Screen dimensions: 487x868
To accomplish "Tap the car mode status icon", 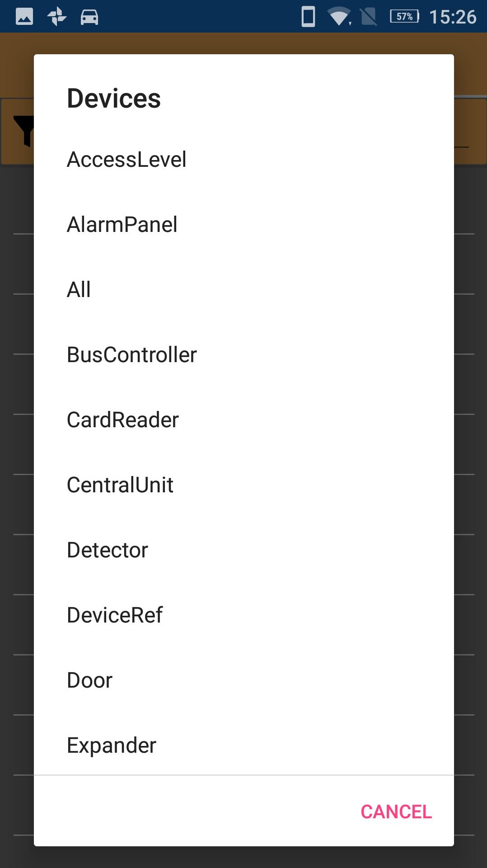I will pyautogui.click(x=89, y=17).
